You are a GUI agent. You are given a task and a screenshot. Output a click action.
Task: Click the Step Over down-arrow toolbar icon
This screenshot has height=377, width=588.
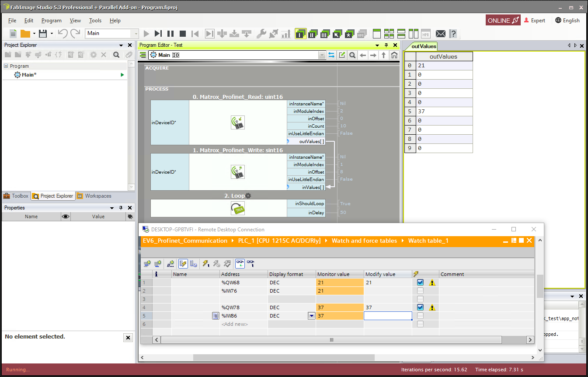(x=222, y=34)
